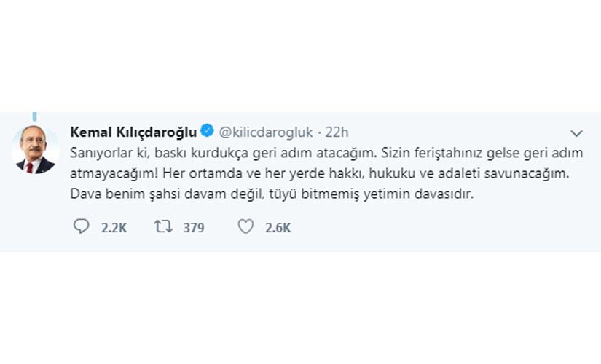Click the 22h timestamp
Screen dimensions: 601x364
[x=337, y=132]
